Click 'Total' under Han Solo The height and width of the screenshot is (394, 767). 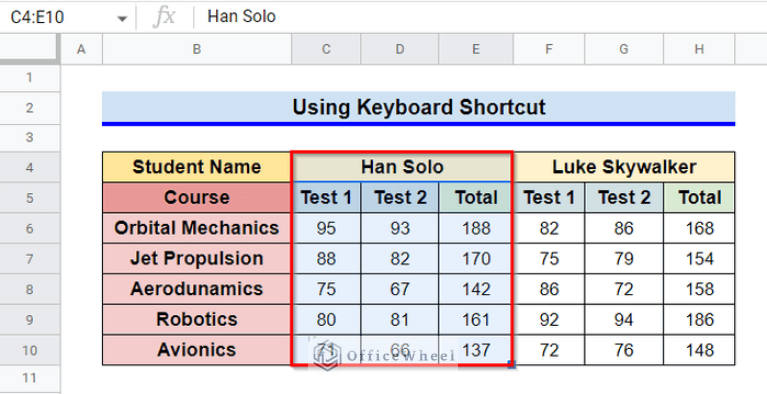click(x=476, y=197)
